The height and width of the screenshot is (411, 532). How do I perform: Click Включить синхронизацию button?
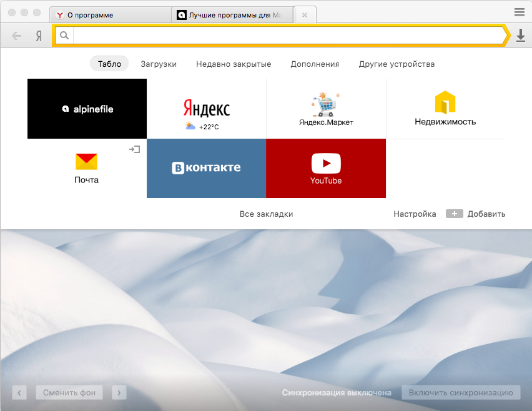(461, 393)
